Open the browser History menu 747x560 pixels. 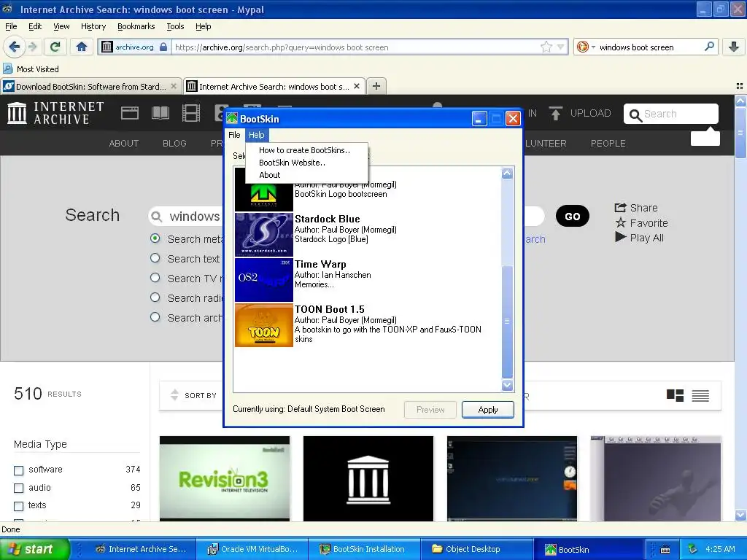(93, 26)
